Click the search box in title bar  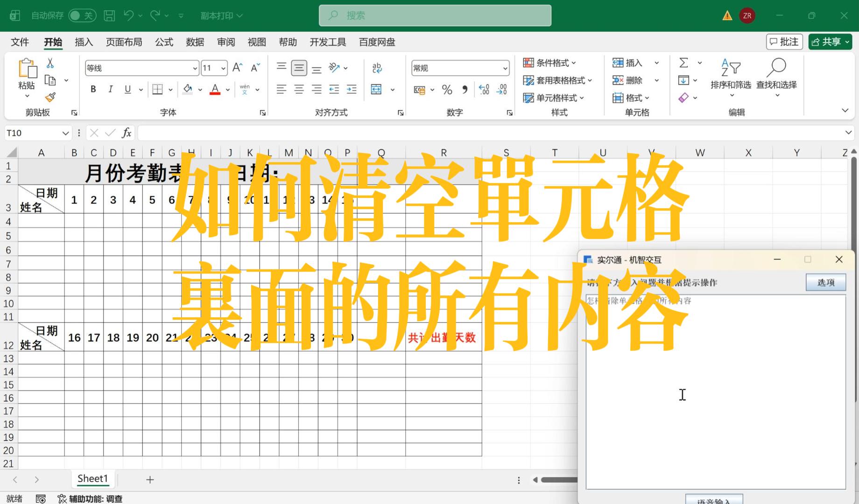click(435, 16)
